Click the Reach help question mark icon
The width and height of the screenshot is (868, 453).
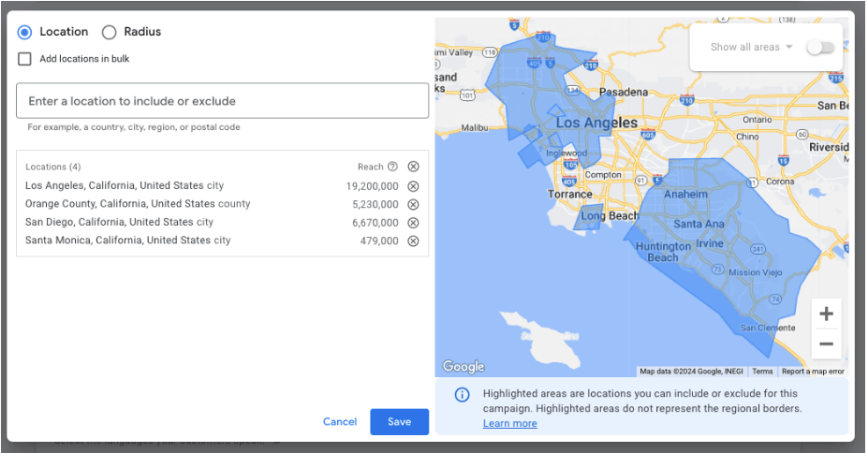tap(392, 167)
